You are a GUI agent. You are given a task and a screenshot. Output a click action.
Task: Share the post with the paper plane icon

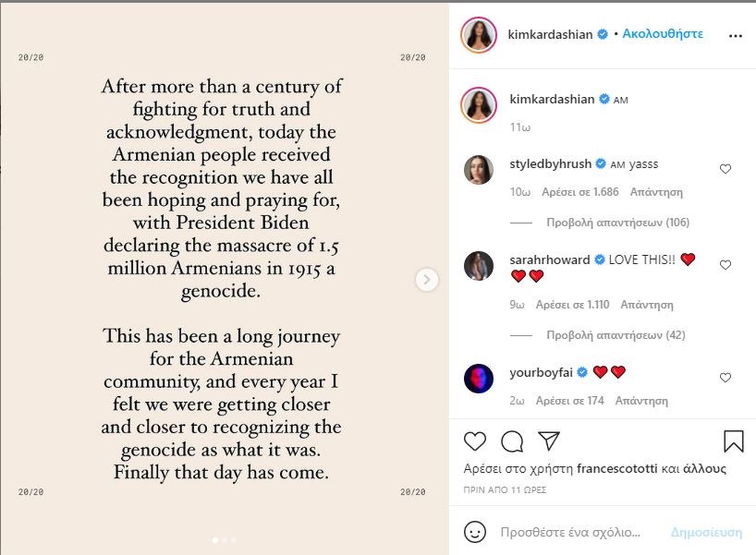coord(549,441)
